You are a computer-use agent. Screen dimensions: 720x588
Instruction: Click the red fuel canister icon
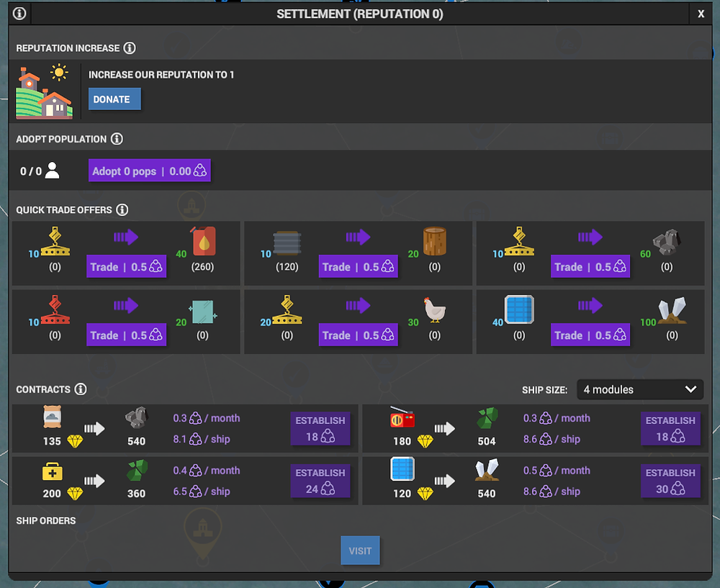[204, 241]
